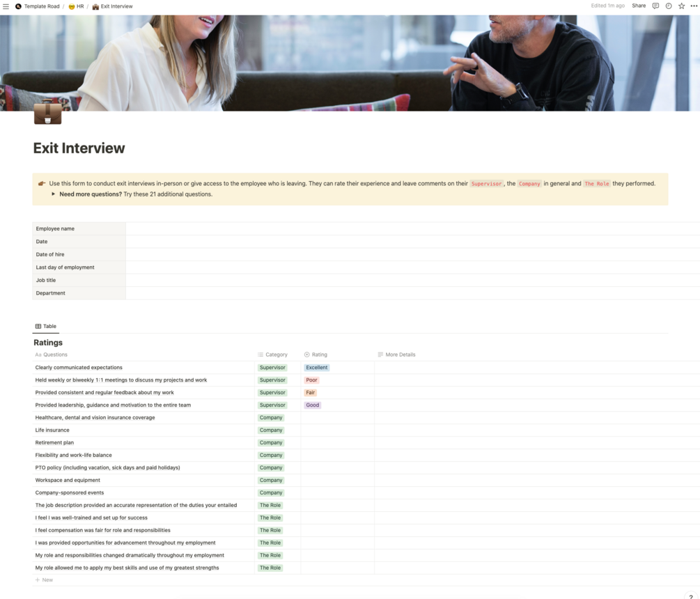The image size is (700, 599).
Task: Click the Good rating tag
Action: (312, 405)
